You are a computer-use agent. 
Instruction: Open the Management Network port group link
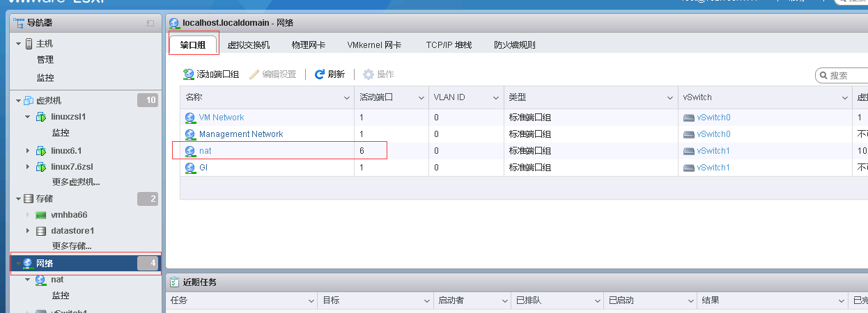coord(241,134)
